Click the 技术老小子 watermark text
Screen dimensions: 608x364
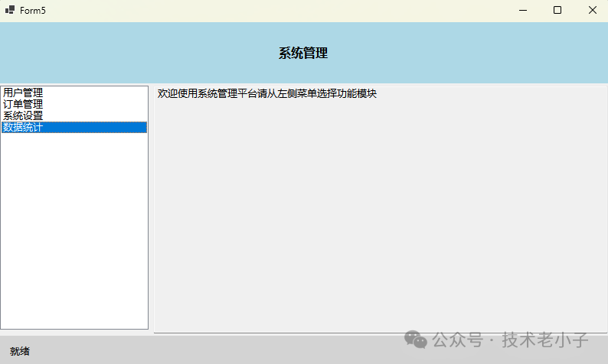(544, 339)
